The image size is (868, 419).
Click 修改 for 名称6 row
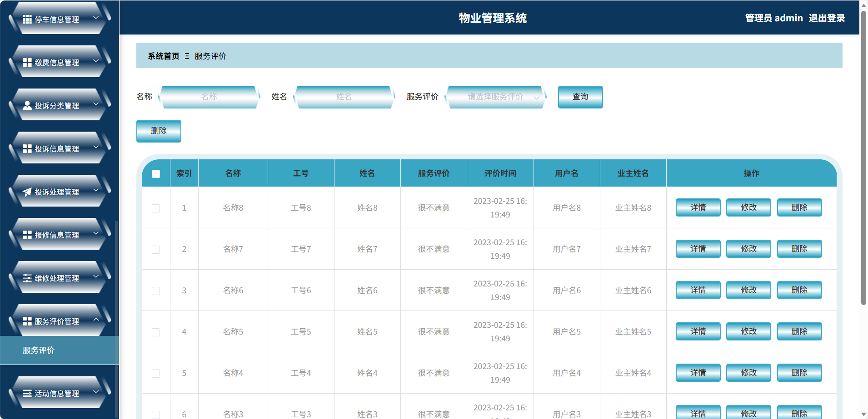(x=748, y=290)
